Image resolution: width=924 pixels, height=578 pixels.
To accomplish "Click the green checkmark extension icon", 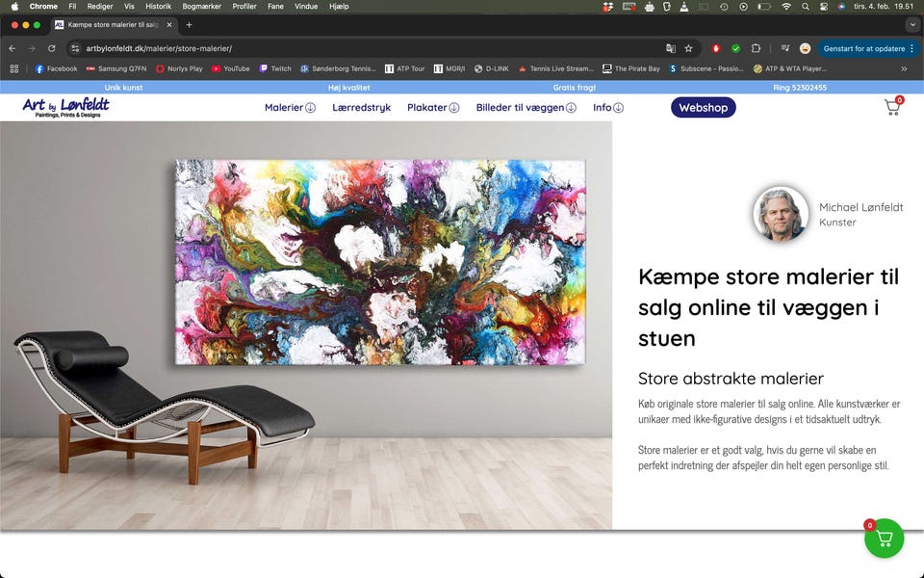I will tap(735, 48).
